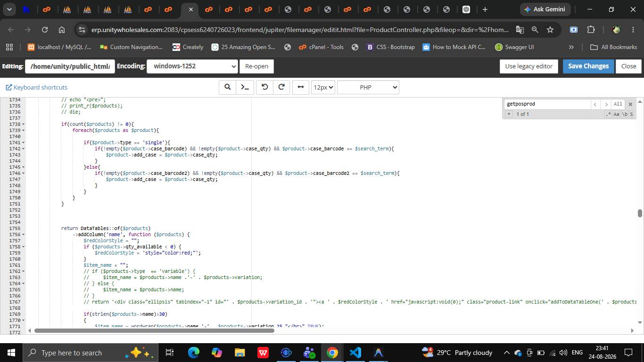This screenshot has width=644, height=362.
Task: Redo the edit in the editor toolbar
Action: (x=281, y=87)
